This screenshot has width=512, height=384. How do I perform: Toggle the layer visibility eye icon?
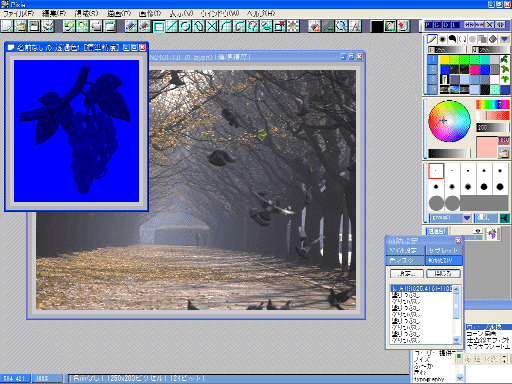pyautogui.click(x=478, y=231)
